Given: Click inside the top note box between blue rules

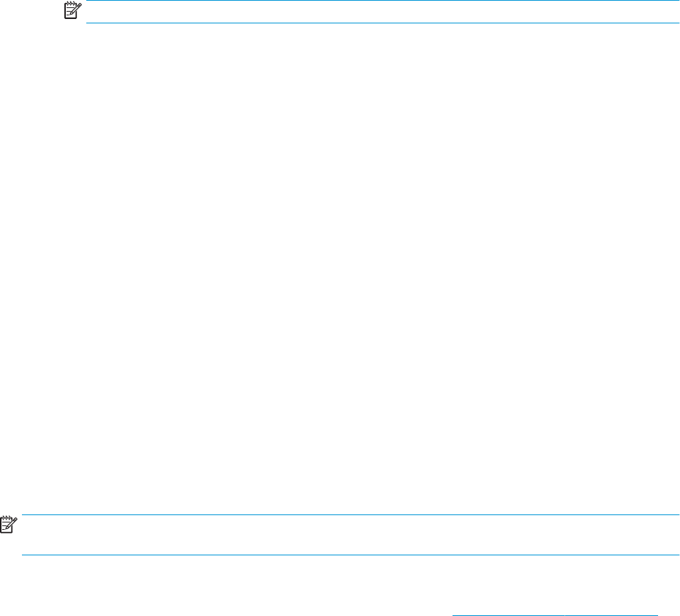Looking at the screenshot, I should [382, 12].
